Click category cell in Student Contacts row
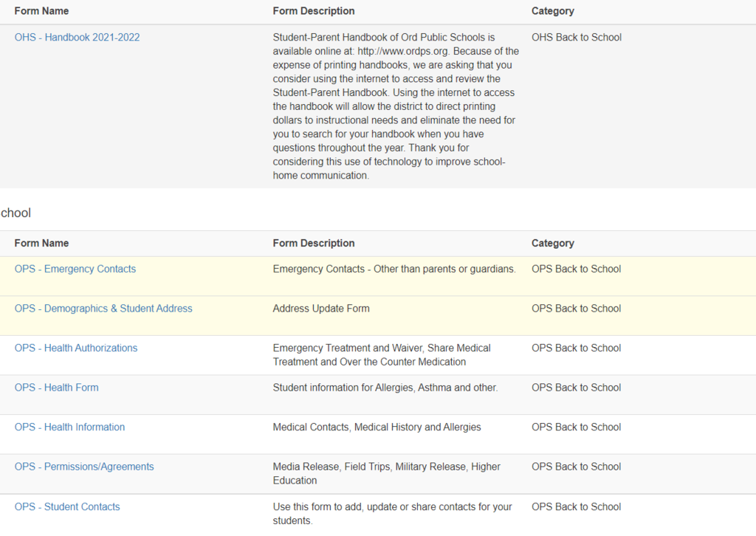The image size is (756, 536). tap(576, 506)
